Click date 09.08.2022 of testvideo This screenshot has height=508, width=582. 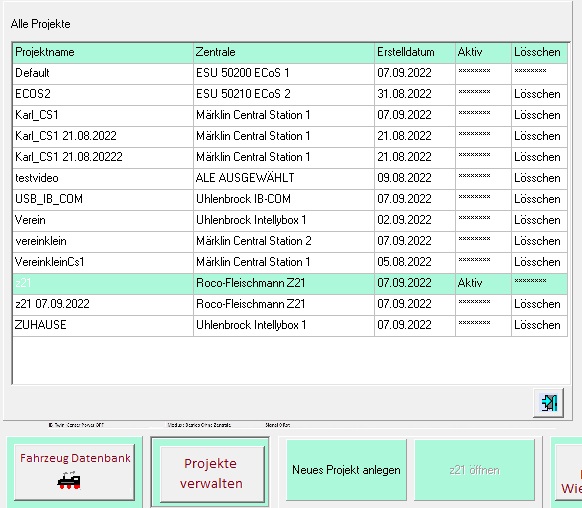click(415, 178)
